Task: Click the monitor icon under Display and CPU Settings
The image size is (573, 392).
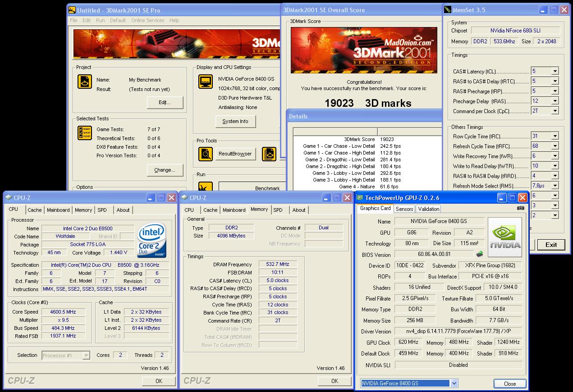Action: tap(205, 82)
